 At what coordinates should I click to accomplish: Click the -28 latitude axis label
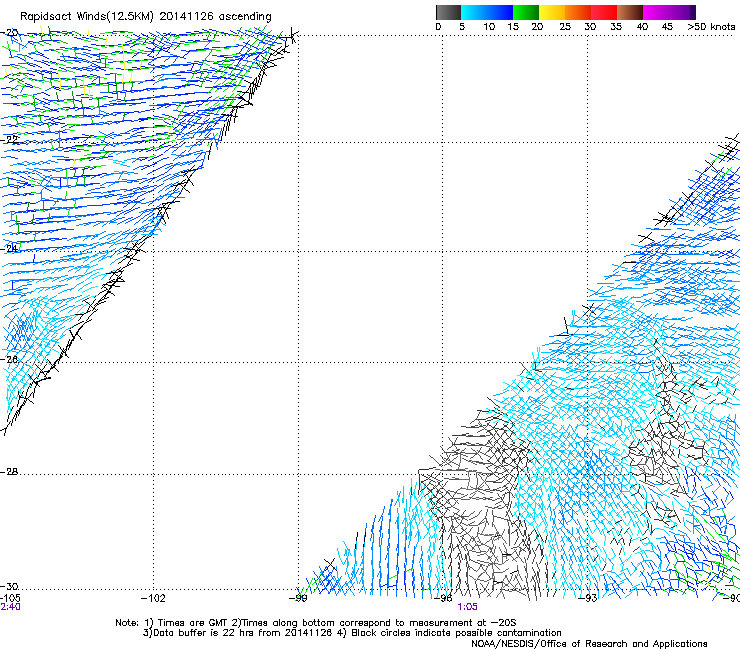coord(9,472)
